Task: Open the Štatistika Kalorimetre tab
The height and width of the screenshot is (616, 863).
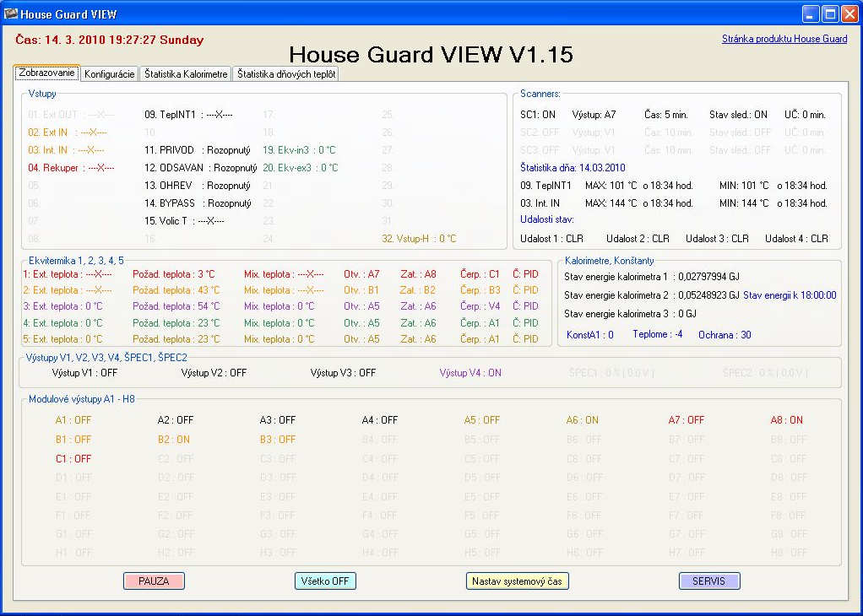Action: click(186, 73)
